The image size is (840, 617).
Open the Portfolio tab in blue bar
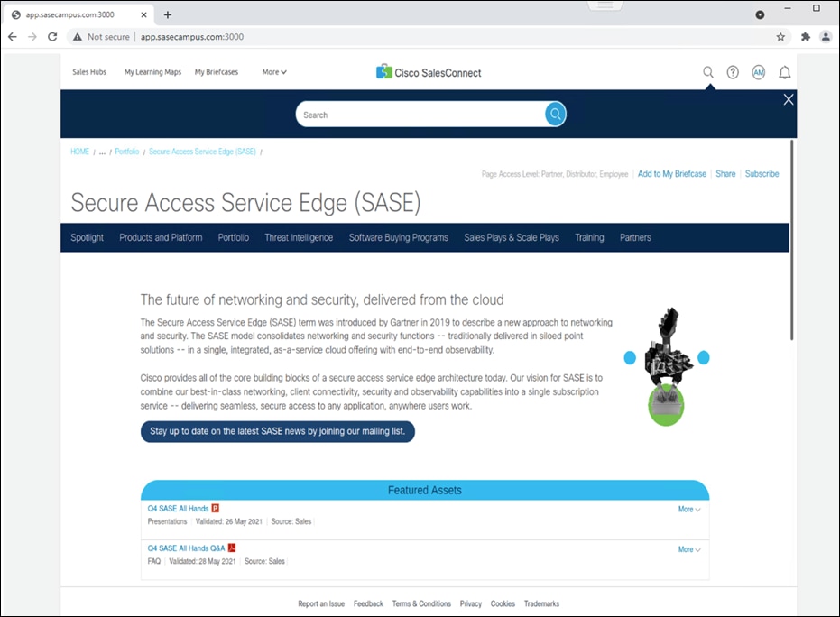click(x=234, y=237)
